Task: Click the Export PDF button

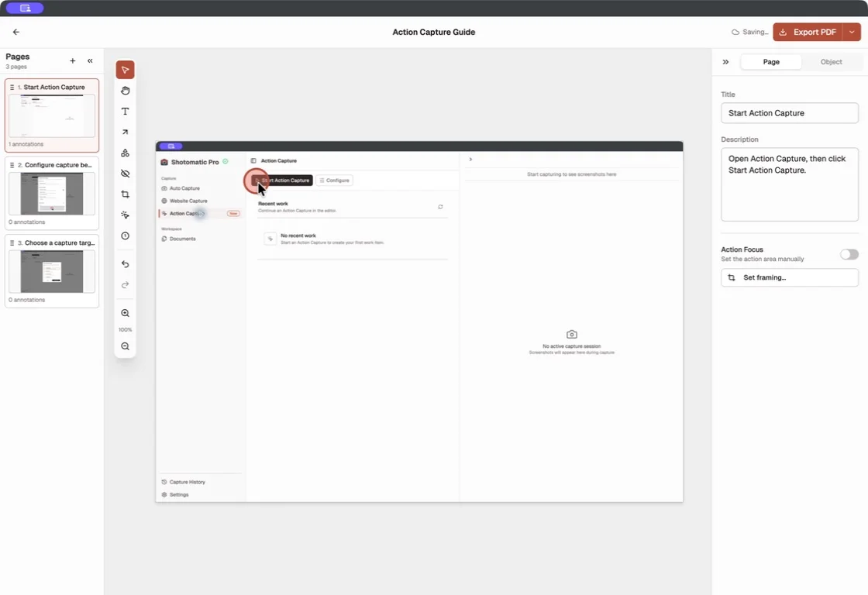Action: tap(808, 32)
